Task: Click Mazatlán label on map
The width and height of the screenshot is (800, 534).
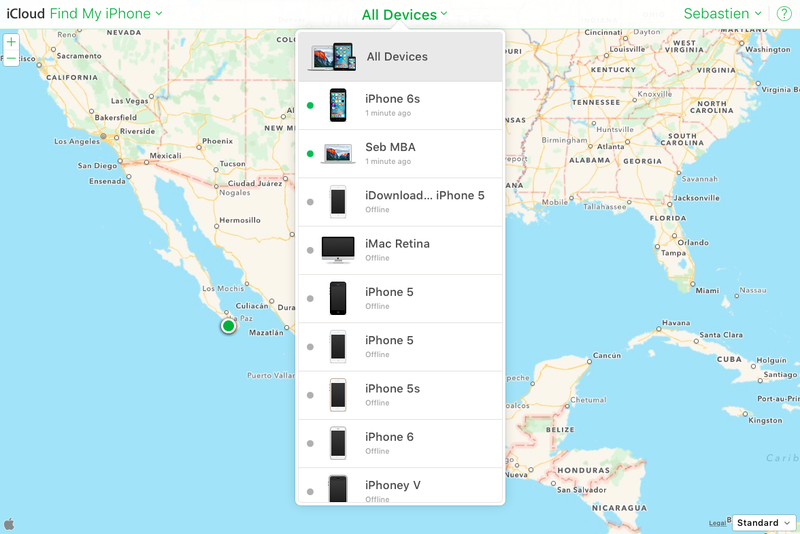Action: pos(266,332)
